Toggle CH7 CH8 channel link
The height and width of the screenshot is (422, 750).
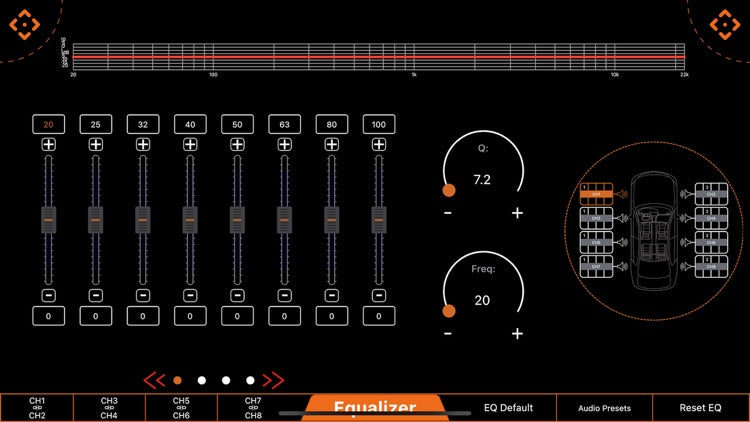point(253,408)
